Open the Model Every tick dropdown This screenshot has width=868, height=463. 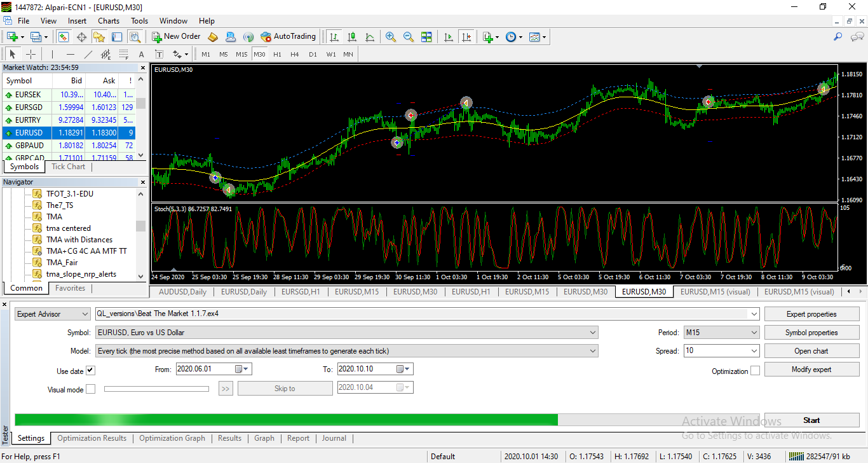[x=346, y=350]
